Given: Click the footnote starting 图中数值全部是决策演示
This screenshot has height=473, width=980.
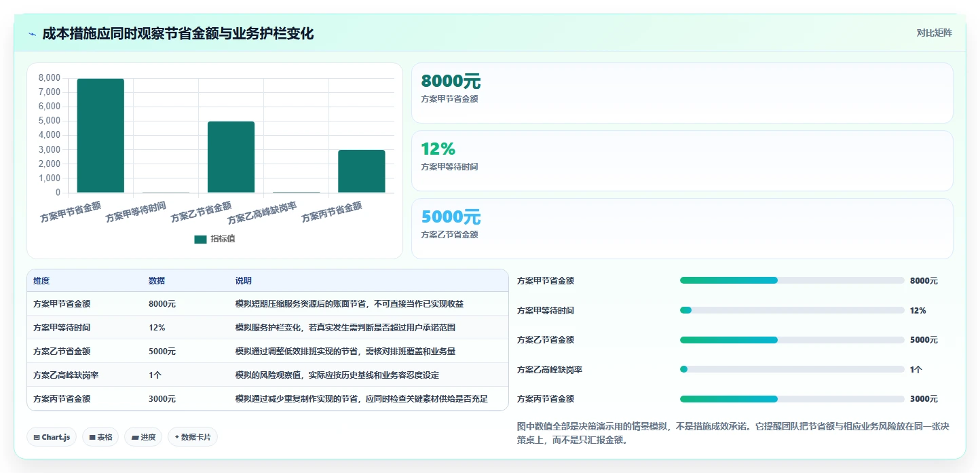Looking at the screenshot, I should coord(733,433).
